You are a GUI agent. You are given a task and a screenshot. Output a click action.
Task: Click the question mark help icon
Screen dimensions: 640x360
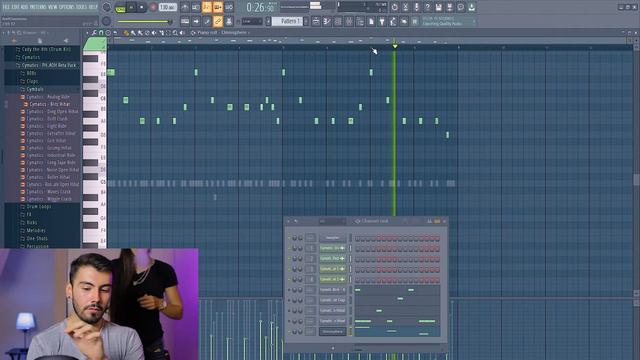pos(428,7)
